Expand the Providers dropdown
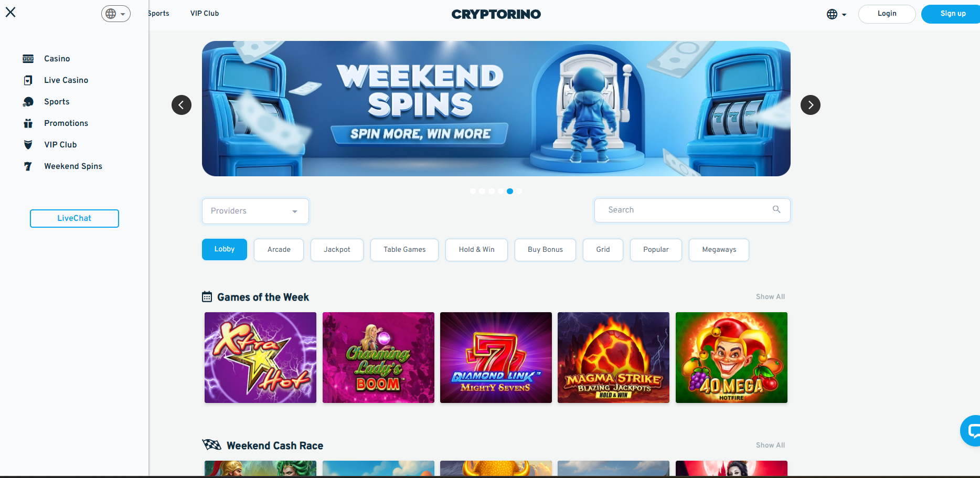The image size is (980, 478). [255, 211]
